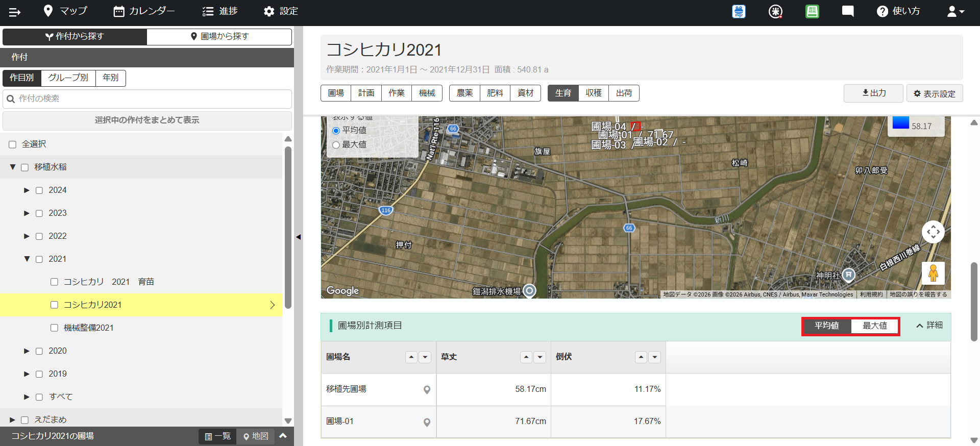The width and height of the screenshot is (980, 446).
Task: Collapse the 移植水稲 tree node
Action: 13,167
